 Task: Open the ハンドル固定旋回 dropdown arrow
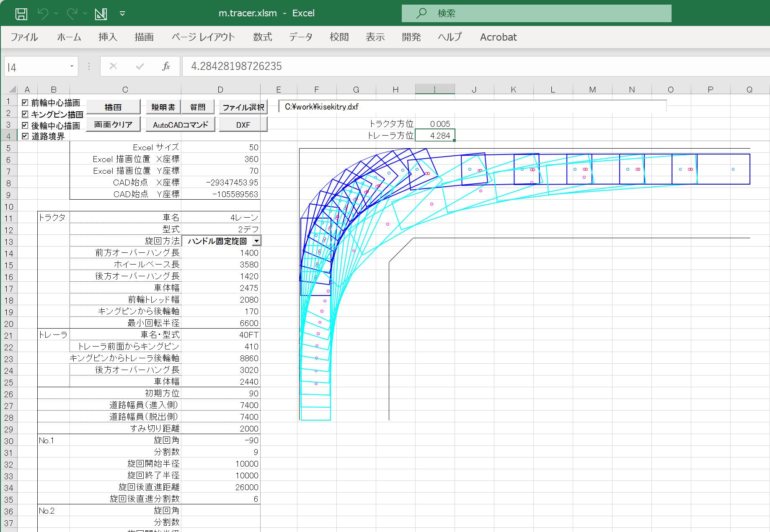[x=256, y=241]
